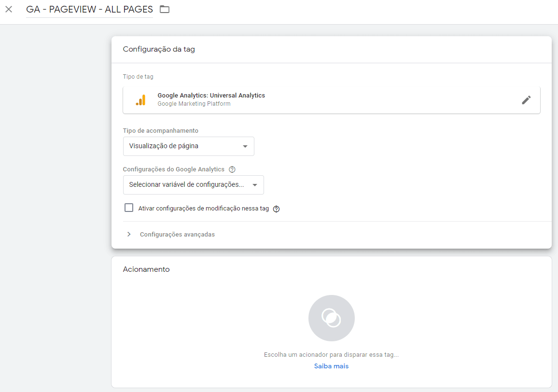Screen dimensions: 558x392
Task: Click the arrow on Selecionar variável de configurações
Action: pos(254,185)
